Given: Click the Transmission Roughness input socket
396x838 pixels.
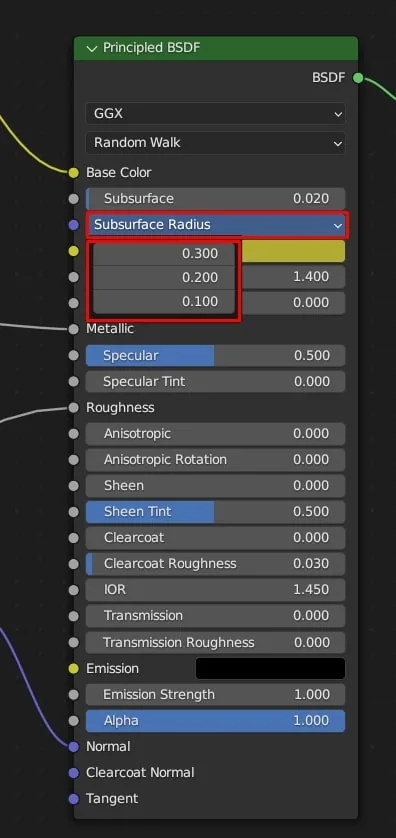Looking at the screenshot, I should tap(74, 642).
